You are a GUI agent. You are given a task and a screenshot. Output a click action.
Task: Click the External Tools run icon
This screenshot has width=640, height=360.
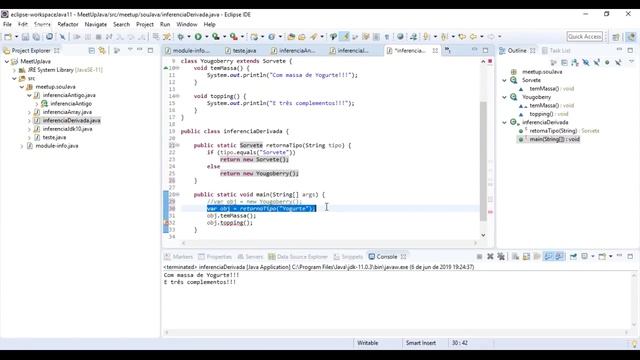pos(234,37)
